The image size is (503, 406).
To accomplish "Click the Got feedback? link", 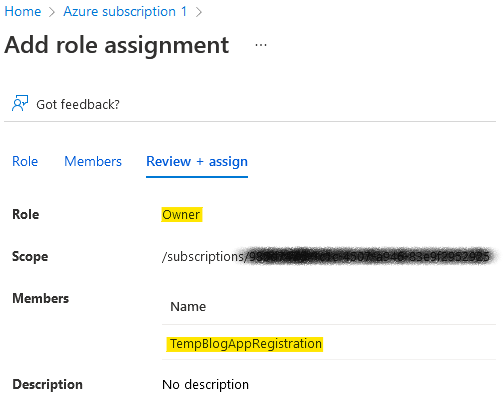I will 78,104.
